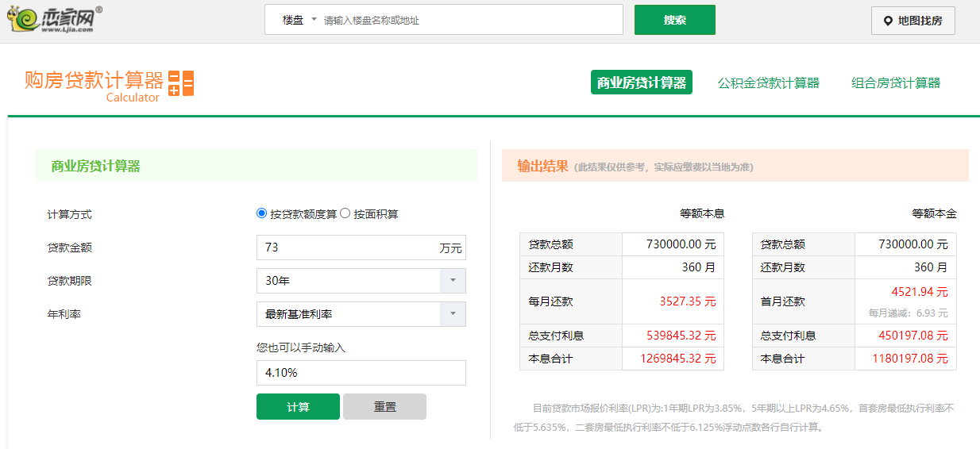Image resolution: width=980 pixels, height=449 pixels.
Task: Open 地图找房 map search
Action: [913, 21]
